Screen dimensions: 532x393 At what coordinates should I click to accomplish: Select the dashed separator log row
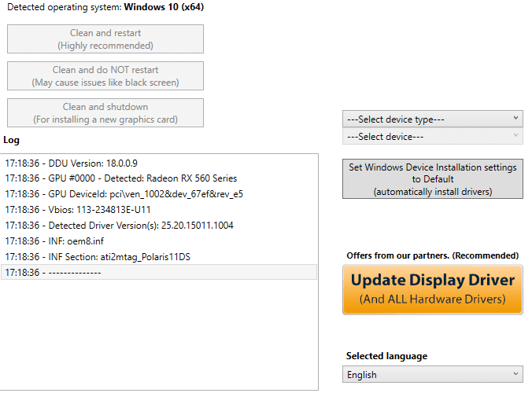(x=159, y=273)
